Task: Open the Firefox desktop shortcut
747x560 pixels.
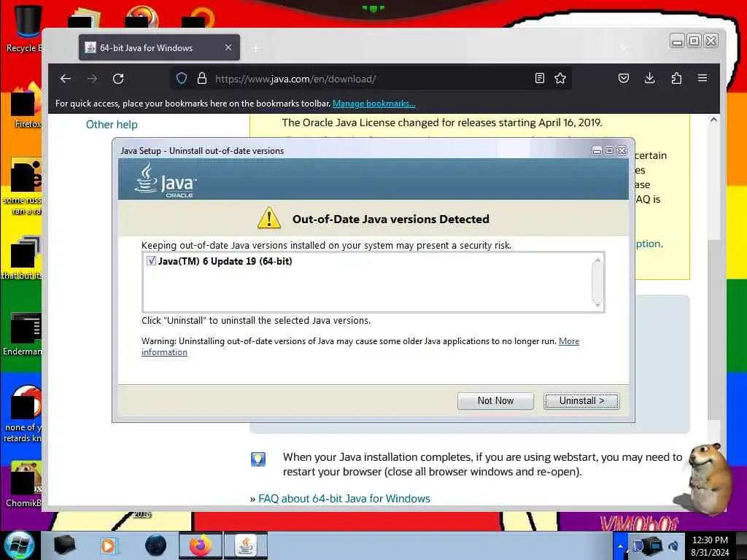Action: tap(26, 106)
